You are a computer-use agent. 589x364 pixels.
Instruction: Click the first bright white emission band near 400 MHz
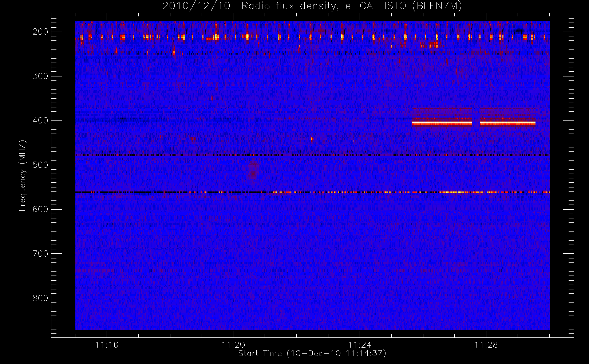442,123
